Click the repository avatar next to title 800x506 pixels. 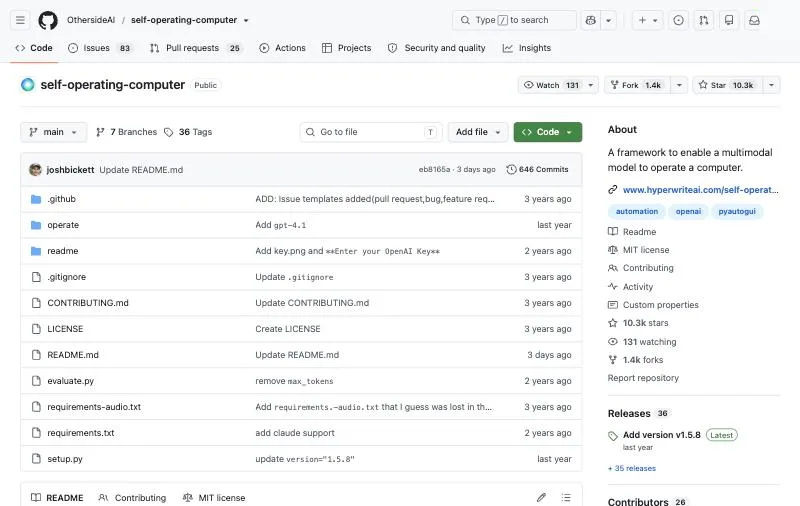(x=28, y=85)
